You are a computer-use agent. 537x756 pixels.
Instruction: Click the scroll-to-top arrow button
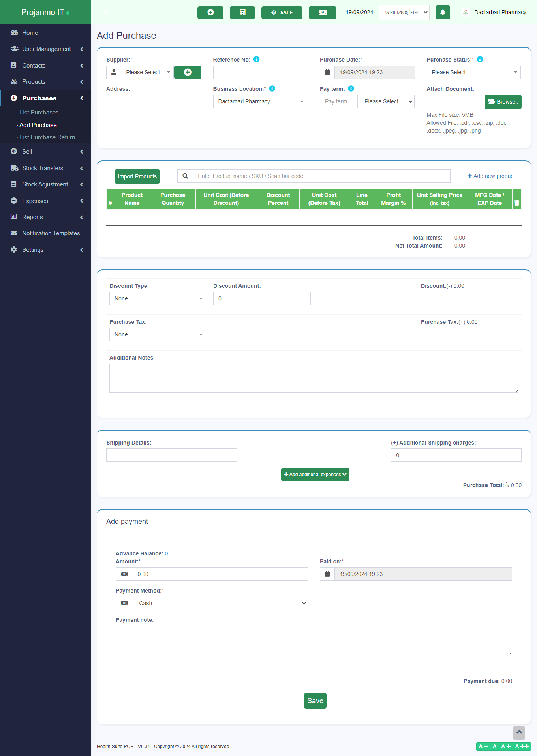(519, 733)
